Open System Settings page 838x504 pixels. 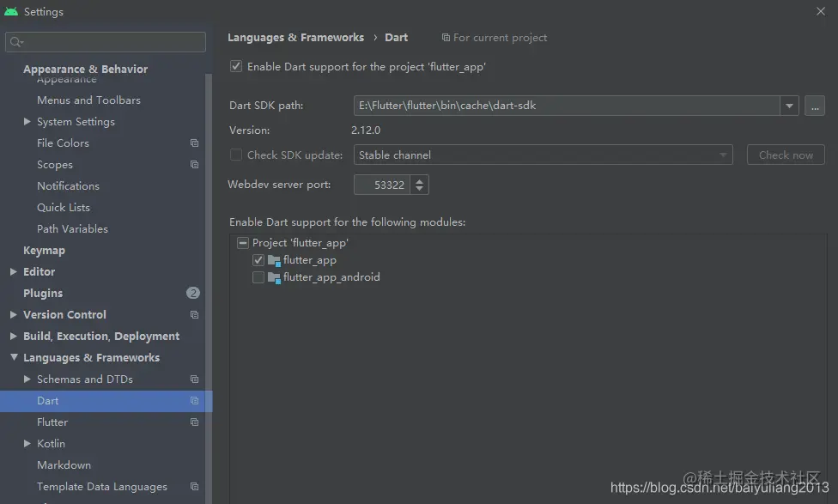click(76, 122)
